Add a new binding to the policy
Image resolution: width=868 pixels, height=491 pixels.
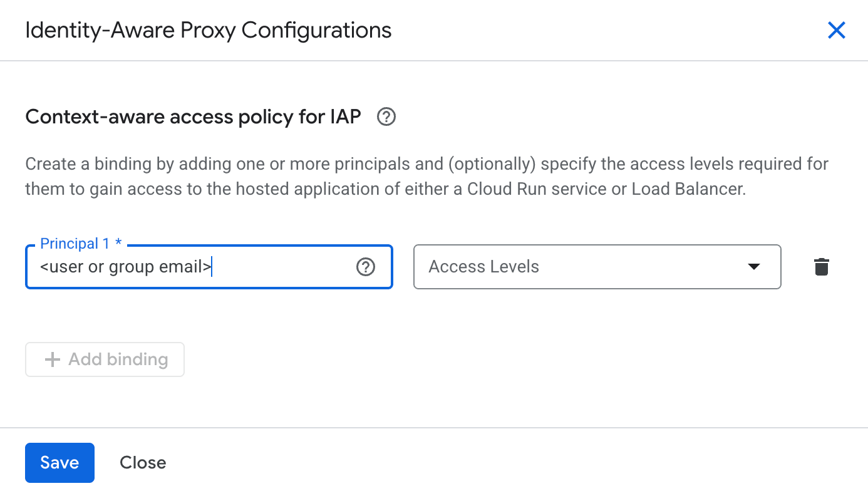(x=105, y=359)
